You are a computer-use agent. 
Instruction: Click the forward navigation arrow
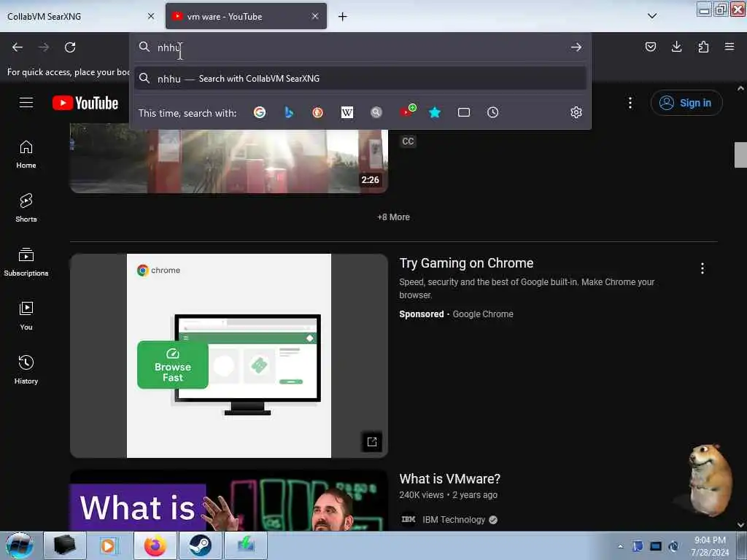pyautogui.click(x=44, y=47)
